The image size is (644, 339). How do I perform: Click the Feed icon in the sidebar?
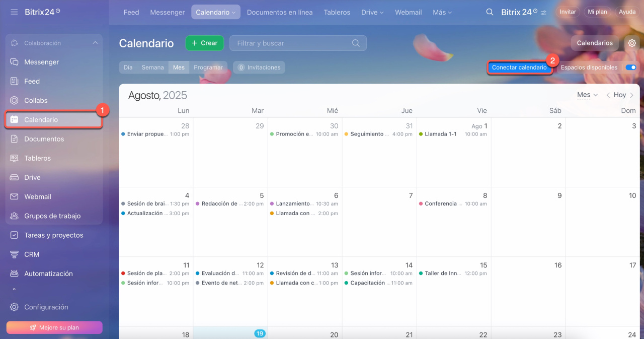pos(15,81)
